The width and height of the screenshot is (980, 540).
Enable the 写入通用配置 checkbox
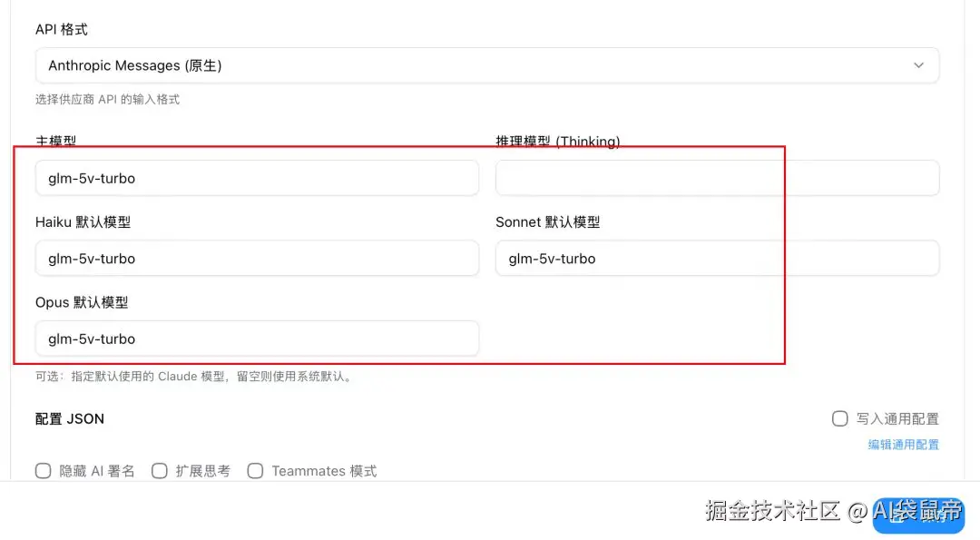tap(839, 418)
